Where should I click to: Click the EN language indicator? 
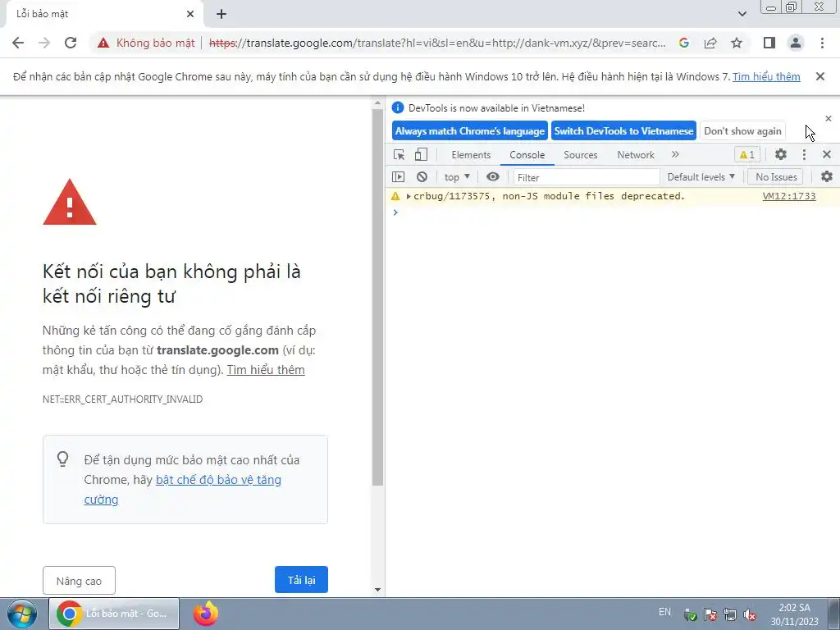click(664, 612)
